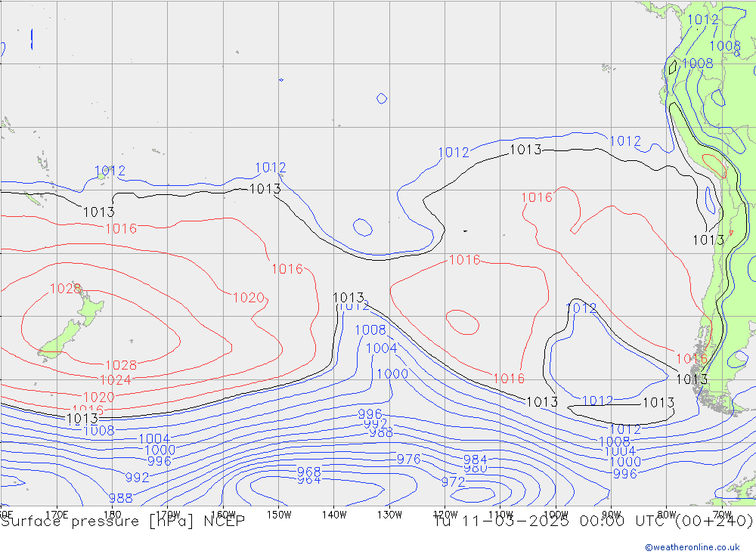The image size is (756, 554).
Task: Click the 80W longitude axis label
Action: pos(667,515)
